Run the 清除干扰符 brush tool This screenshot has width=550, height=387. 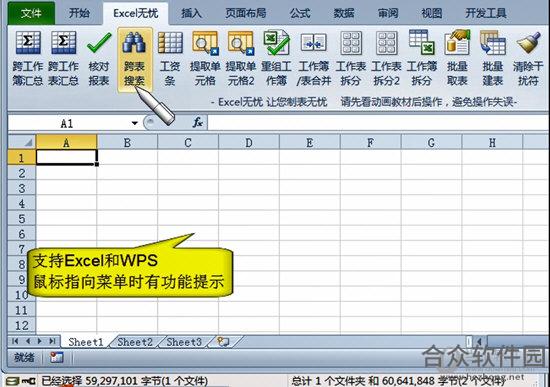tap(528, 59)
